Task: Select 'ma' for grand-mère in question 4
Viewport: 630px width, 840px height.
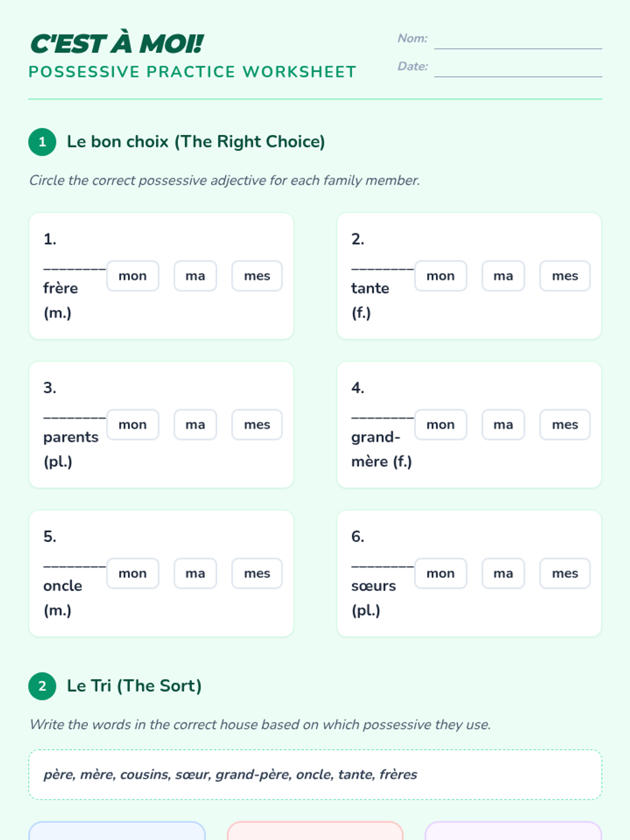Action: pos(503,425)
